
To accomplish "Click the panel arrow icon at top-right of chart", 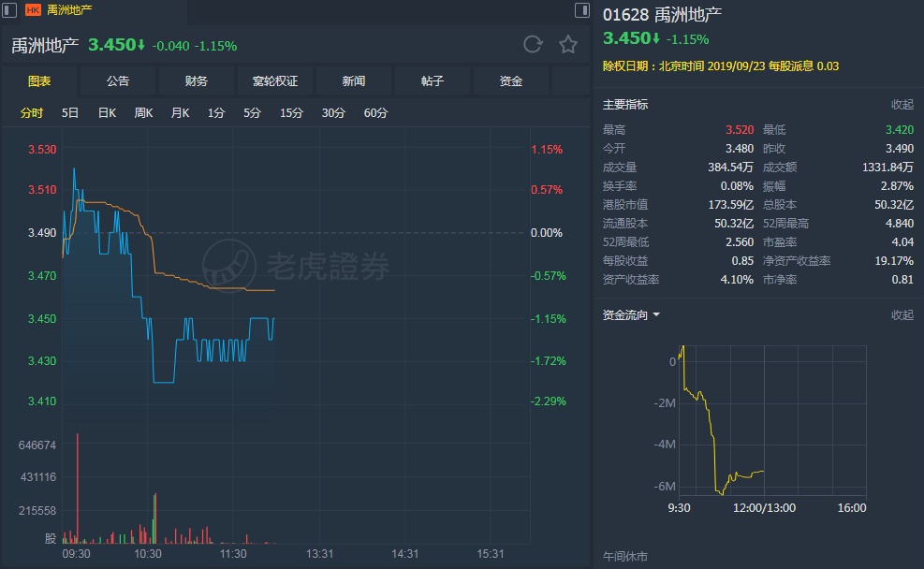I will [x=580, y=10].
